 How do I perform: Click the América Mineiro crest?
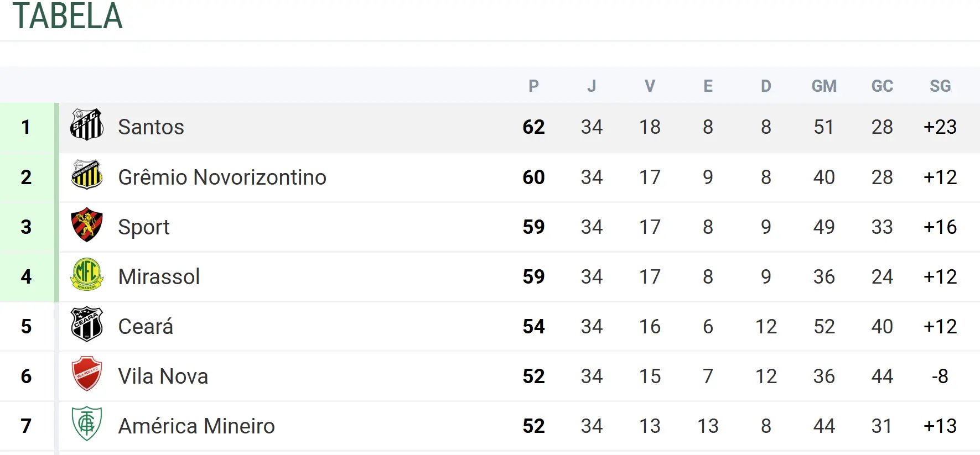click(x=87, y=424)
